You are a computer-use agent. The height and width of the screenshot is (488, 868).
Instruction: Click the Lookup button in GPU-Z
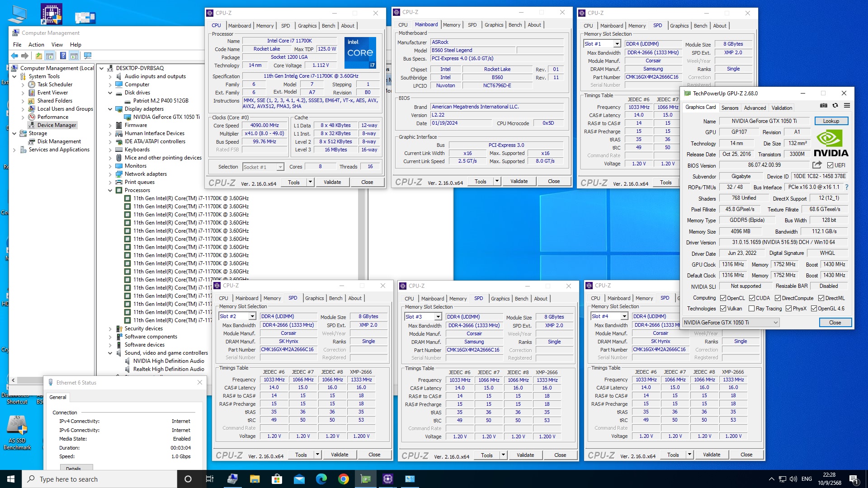[831, 121]
